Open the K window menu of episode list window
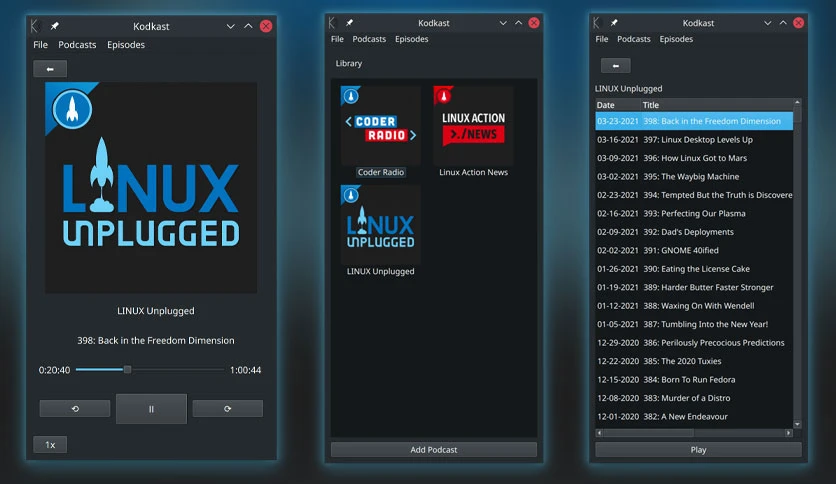 pos(596,22)
